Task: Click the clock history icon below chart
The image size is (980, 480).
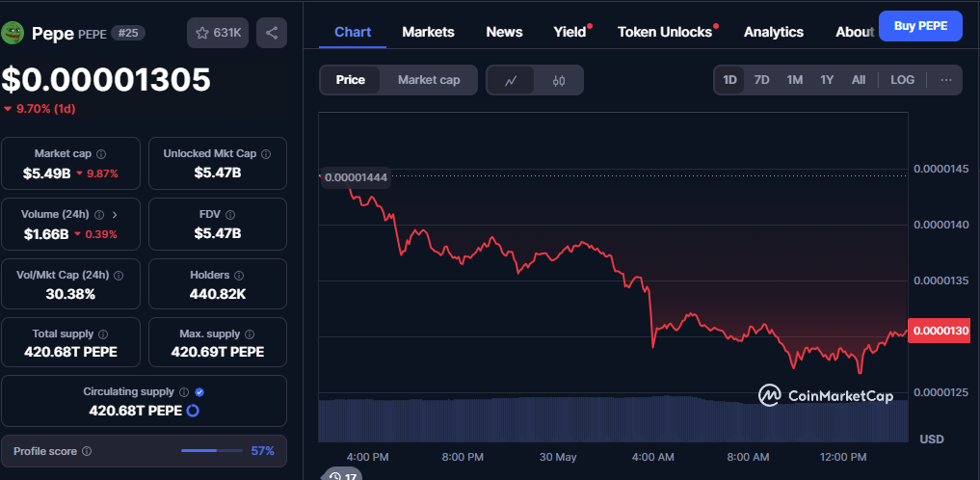Action: (335, 476)
